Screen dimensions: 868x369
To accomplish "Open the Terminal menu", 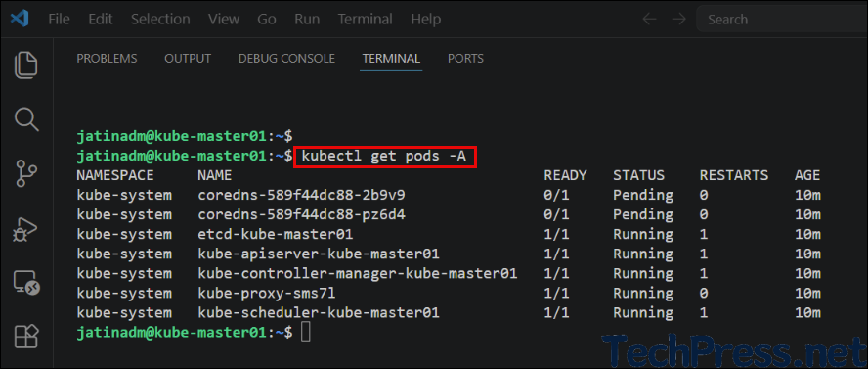I will coord(365,20).
